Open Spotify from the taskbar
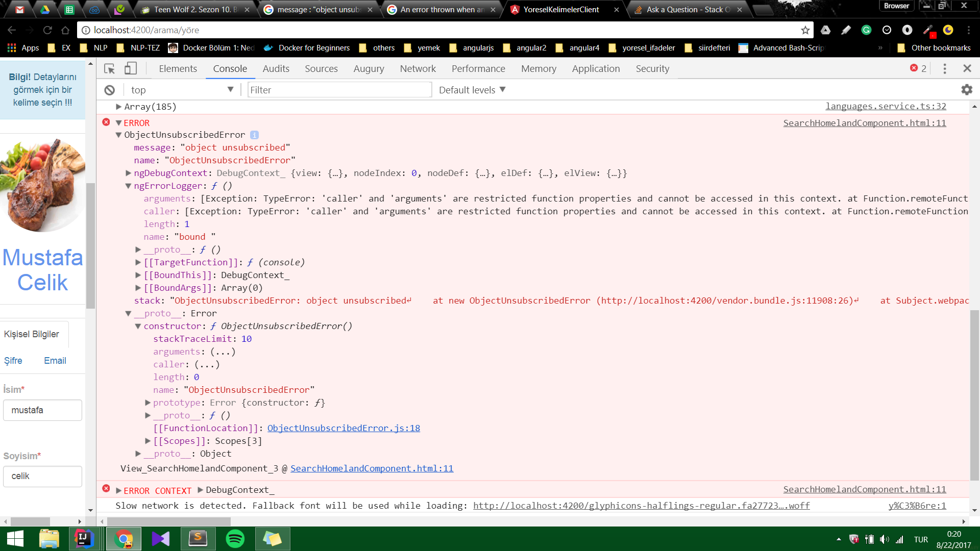Image resolution: width=980 pixels, height=551 pixels. tap(235, 539)
